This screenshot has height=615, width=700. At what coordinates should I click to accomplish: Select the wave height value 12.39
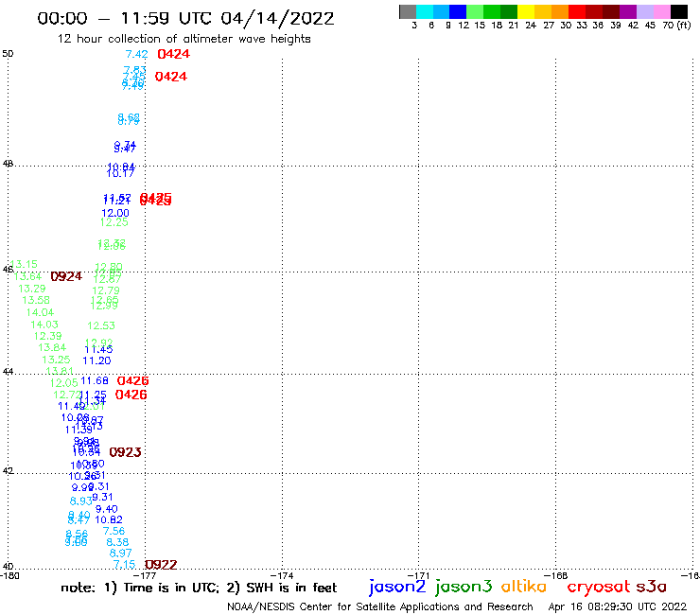[47, 336]
